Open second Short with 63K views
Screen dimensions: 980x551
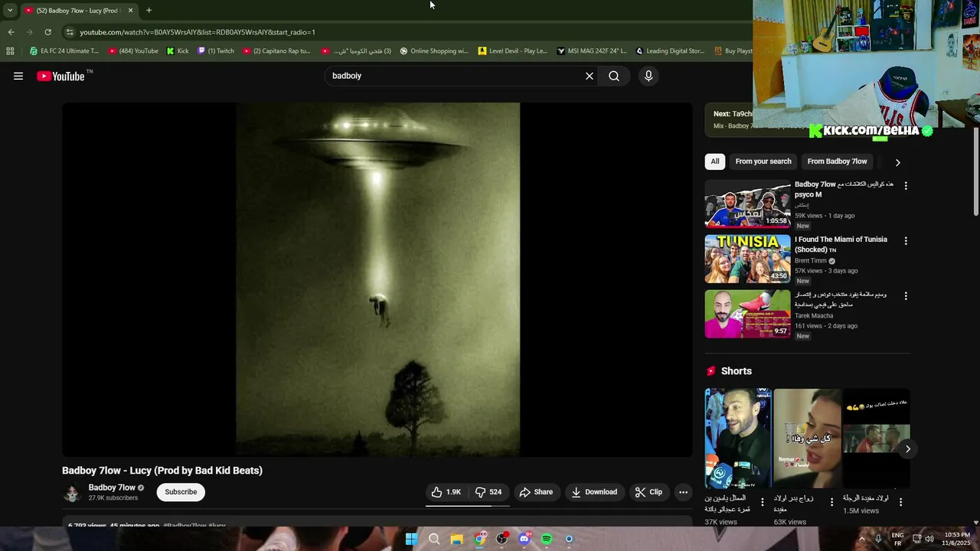(806, 438)
